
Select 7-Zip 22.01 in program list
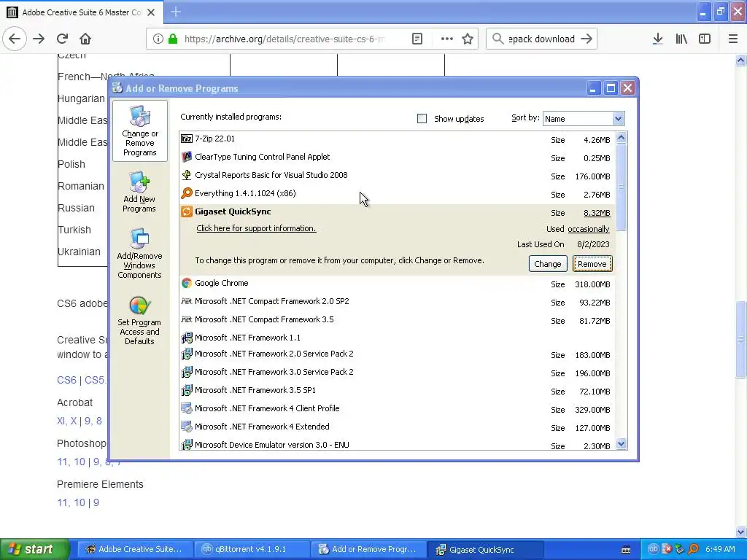tap(397, 139)
